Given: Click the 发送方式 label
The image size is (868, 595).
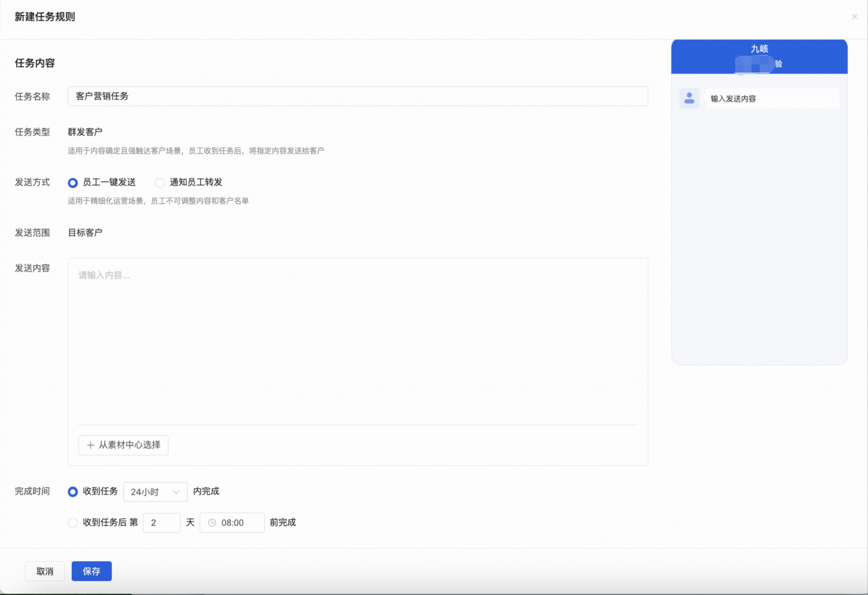Looking at the screenshot, I should pyautogui.click(x=32, y=182).
